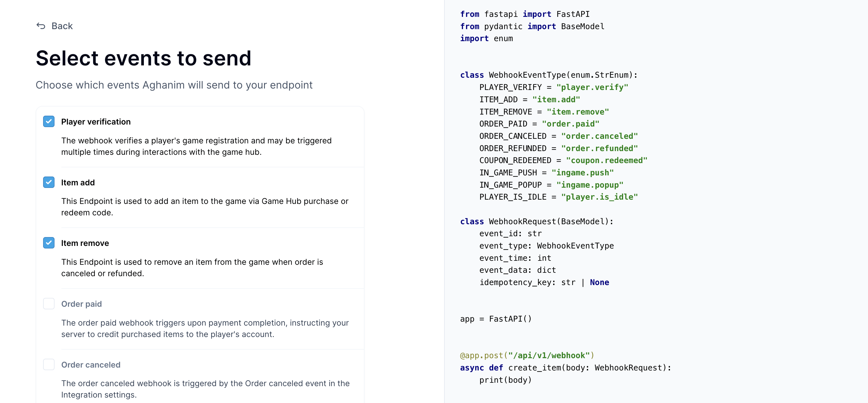
Task: Click the Back arrow icon
Action: pyautogui.click(x=41, y=26)
